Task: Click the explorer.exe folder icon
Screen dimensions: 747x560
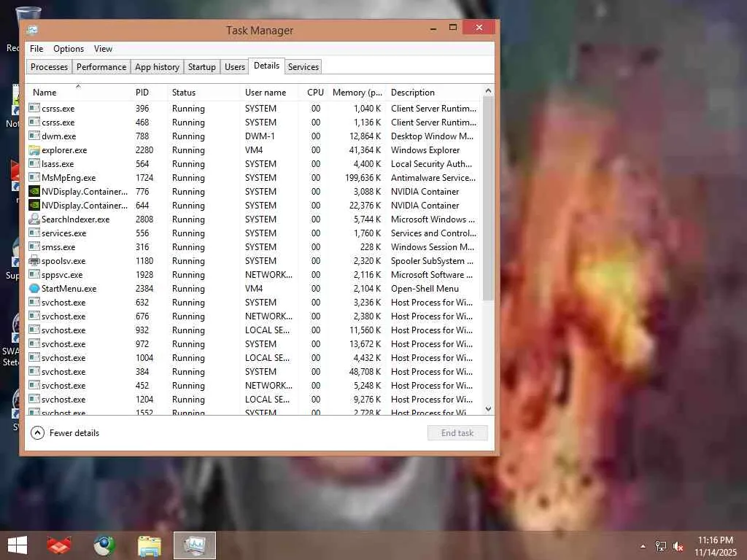Action: click(34, 150)
